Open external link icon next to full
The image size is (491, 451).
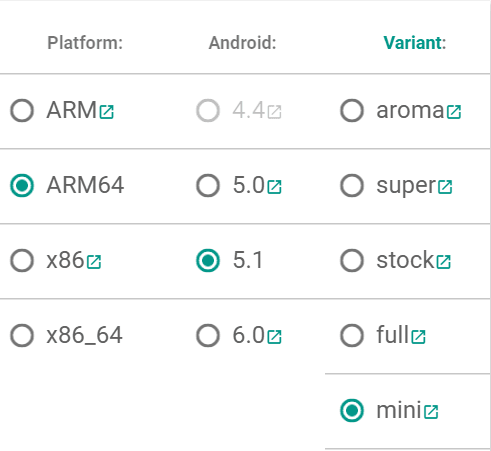point(418,337)
